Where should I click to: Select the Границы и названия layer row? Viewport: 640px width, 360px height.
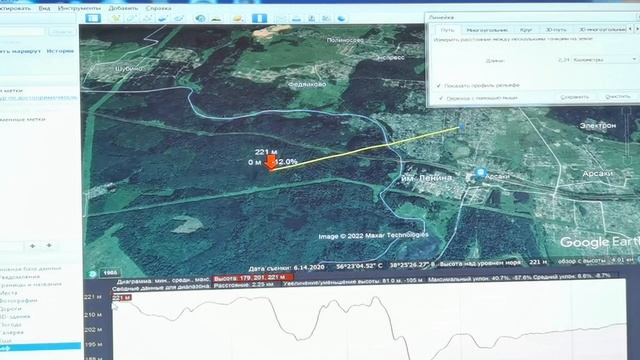[x=31, y=284]
